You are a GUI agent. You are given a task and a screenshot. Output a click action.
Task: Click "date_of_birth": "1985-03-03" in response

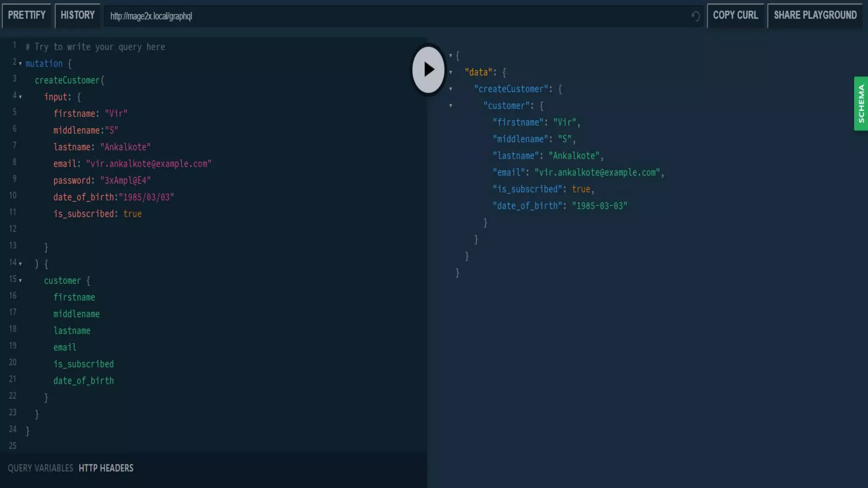560,206
